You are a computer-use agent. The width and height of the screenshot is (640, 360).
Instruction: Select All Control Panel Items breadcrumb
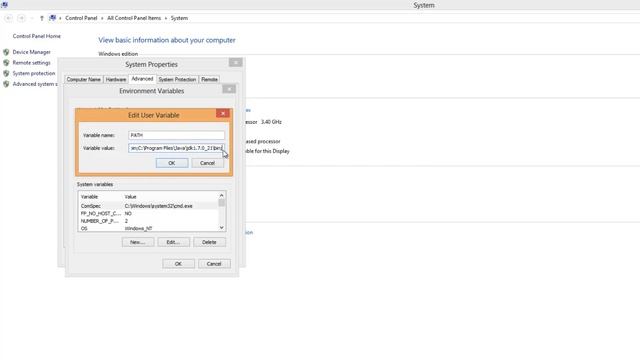click(x=134, y=18)
